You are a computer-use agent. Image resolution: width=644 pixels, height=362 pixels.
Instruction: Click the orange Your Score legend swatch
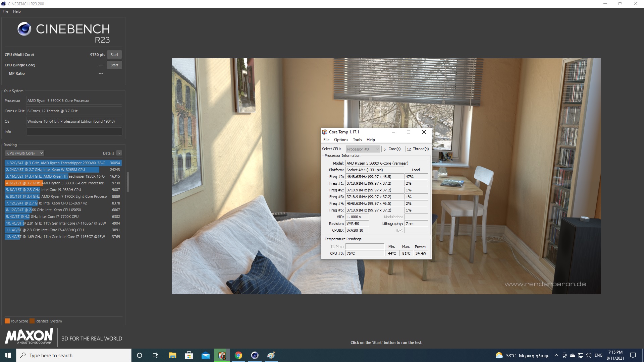(7, 321)
